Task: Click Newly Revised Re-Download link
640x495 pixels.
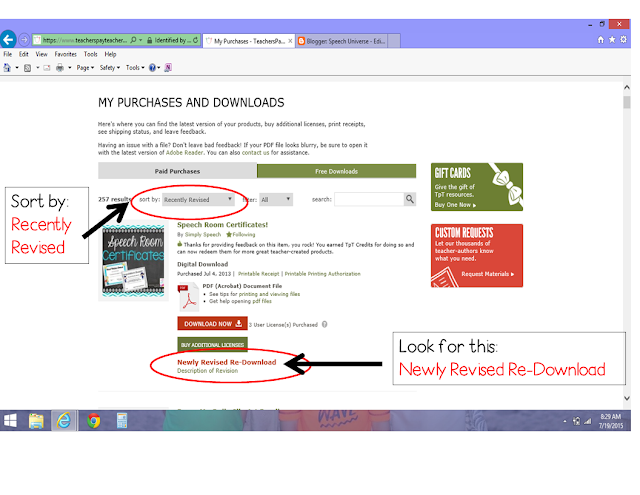Action: coord(227,362)
